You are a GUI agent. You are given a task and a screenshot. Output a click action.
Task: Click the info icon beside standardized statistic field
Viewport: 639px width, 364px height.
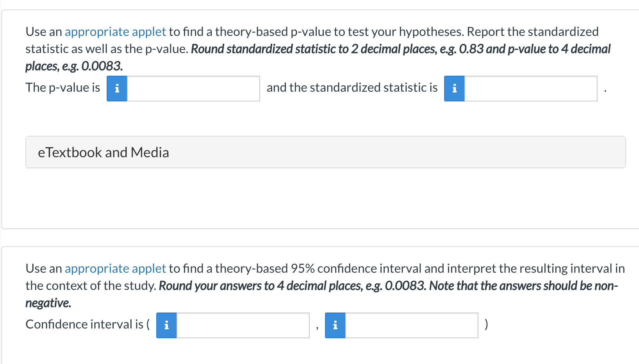(x=454, y=89)
